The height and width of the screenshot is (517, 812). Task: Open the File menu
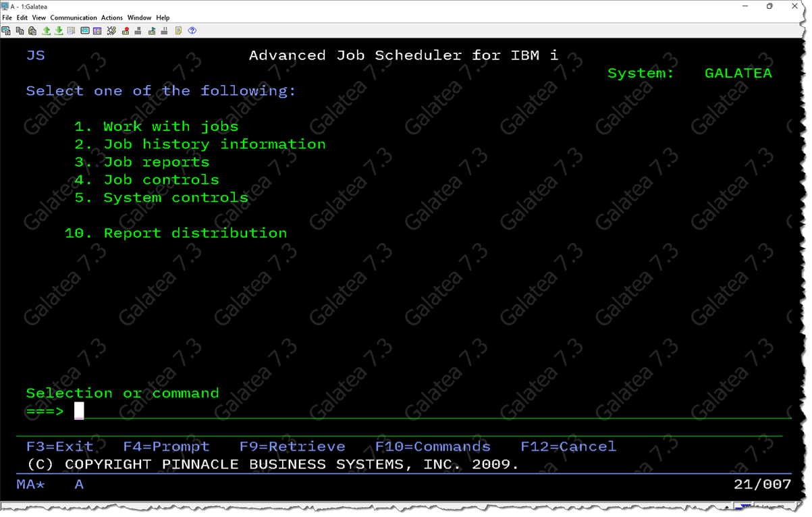click(x=7, y=18)
